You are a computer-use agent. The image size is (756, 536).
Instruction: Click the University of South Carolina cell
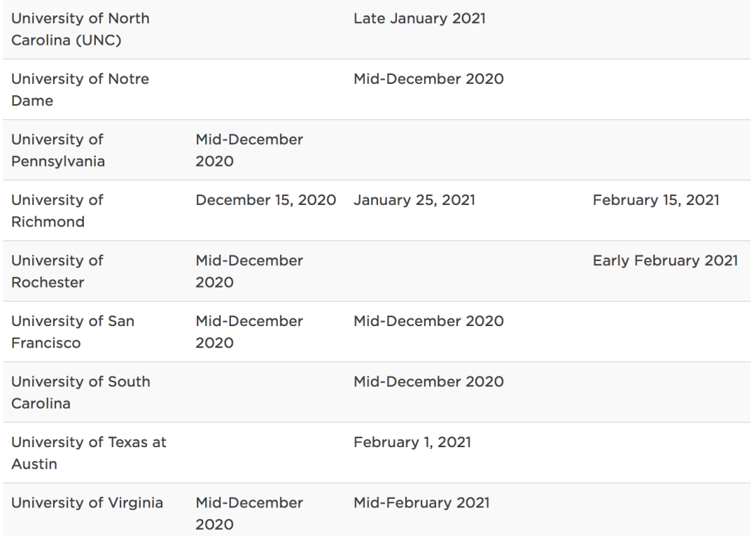click(80, 393)
